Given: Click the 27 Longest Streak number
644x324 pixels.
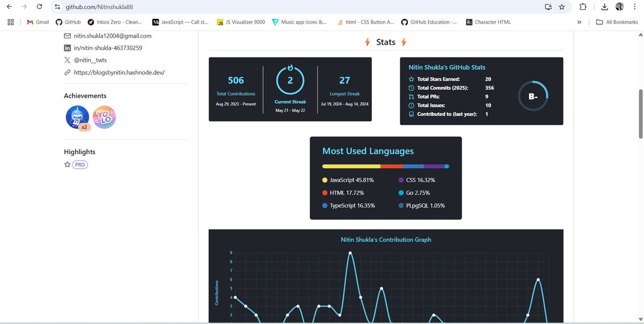Looking at the screenshot, I should click(x=345, y=81).
